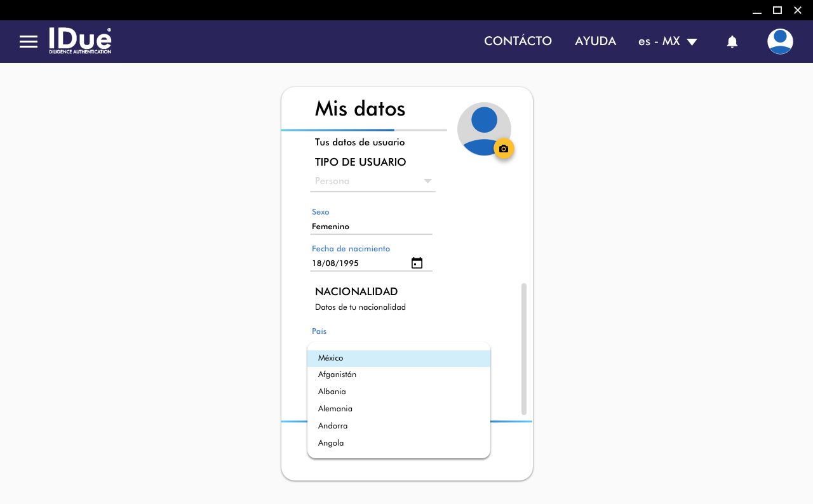
Task: Choose Afganistán in the country list
Action: (x=398, y=375)
